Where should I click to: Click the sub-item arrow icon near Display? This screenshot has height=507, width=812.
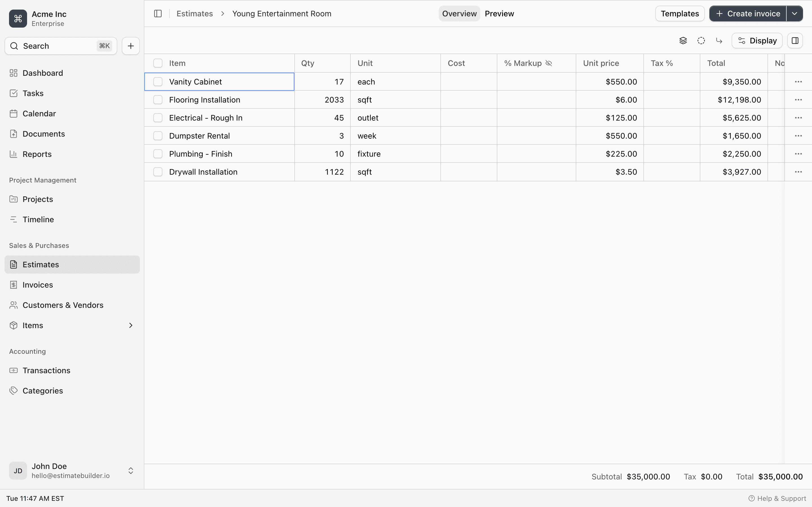pyautogui.click(x=719, y=40)
